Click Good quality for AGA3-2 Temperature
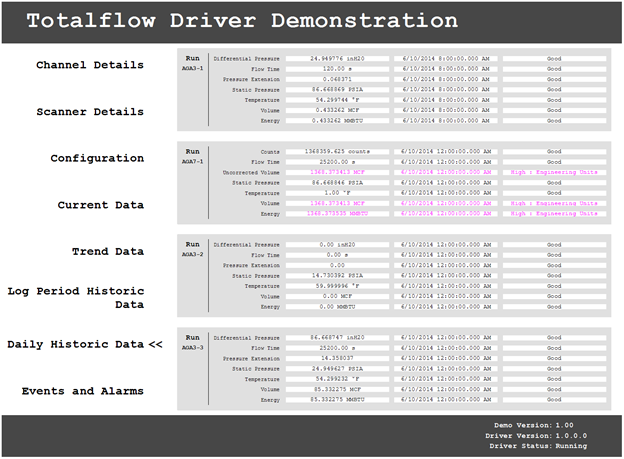 point(554,286)
